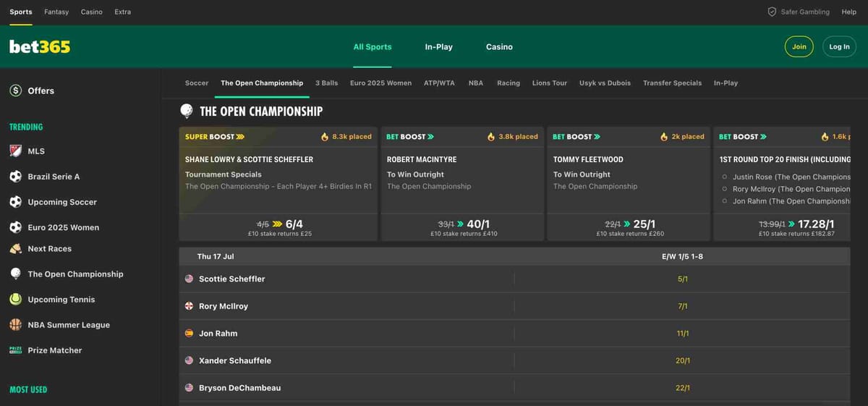Screen dimensions: 868x406
Task: Open the Racing tab
Action: point(509,83)
